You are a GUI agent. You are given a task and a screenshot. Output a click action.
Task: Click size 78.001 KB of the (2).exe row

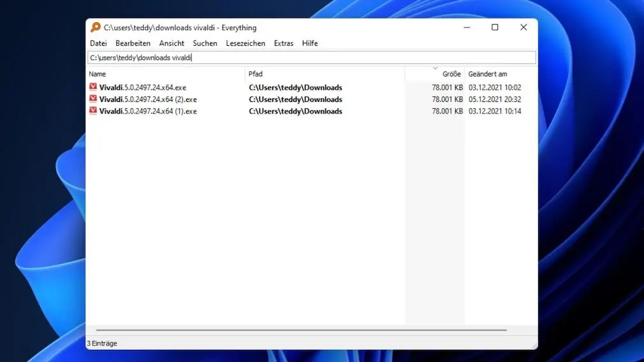click(447, 99)
